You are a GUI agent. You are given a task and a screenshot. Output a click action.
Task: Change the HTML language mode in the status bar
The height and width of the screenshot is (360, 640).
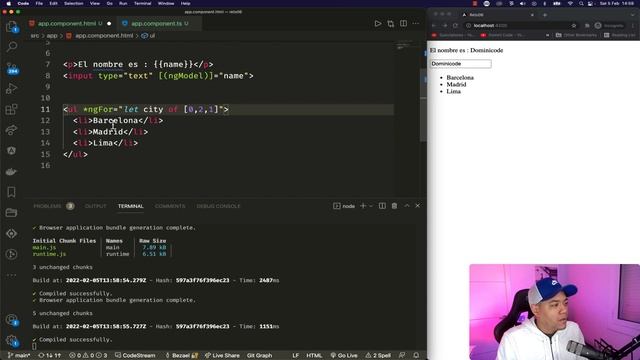click(314, 356)
